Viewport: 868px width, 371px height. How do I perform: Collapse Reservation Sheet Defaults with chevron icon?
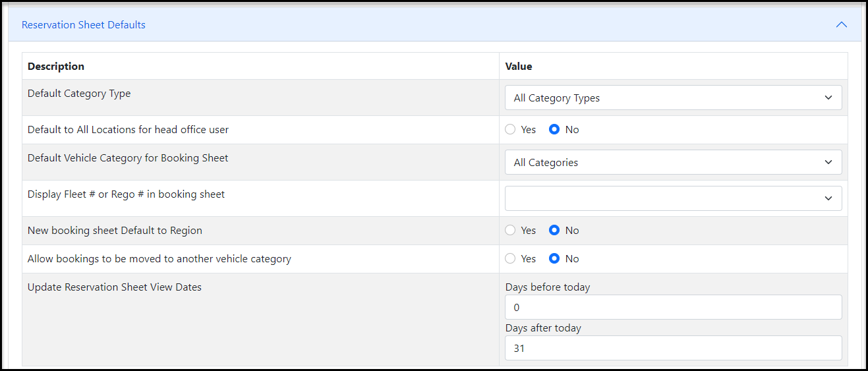click(841, 24)
